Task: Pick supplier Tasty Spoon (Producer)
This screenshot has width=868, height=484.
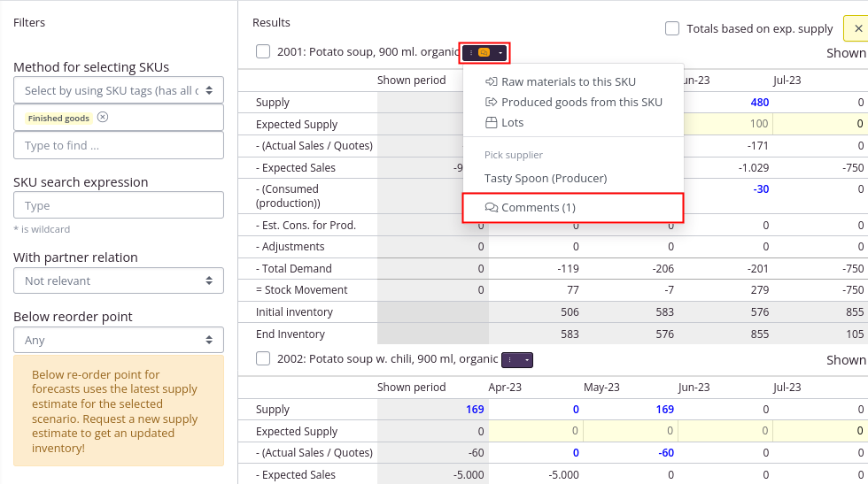Action: point(546,178)
